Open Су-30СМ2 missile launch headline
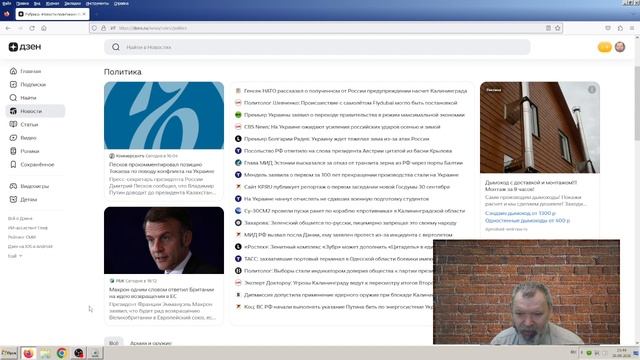The width and height of the screenshot is (640, 360). point(354,211)
